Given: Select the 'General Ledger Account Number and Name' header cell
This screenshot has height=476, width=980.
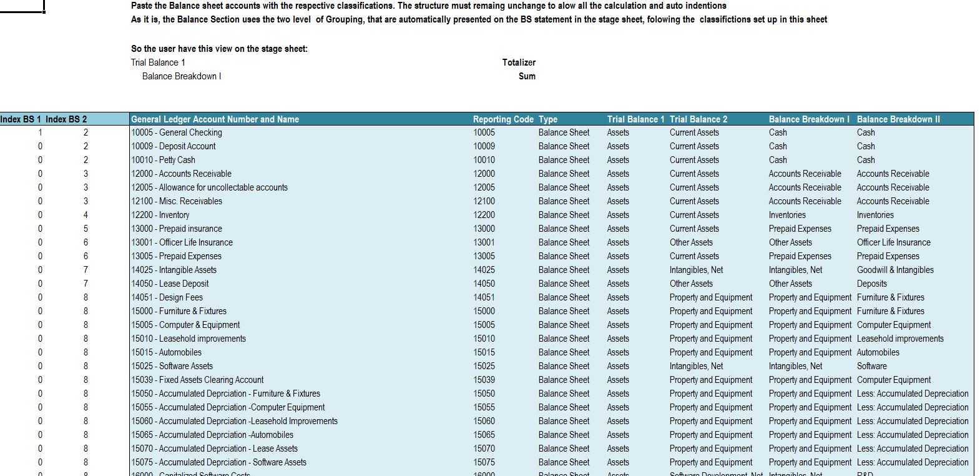Looking at the screenshot, I should 215,119.
